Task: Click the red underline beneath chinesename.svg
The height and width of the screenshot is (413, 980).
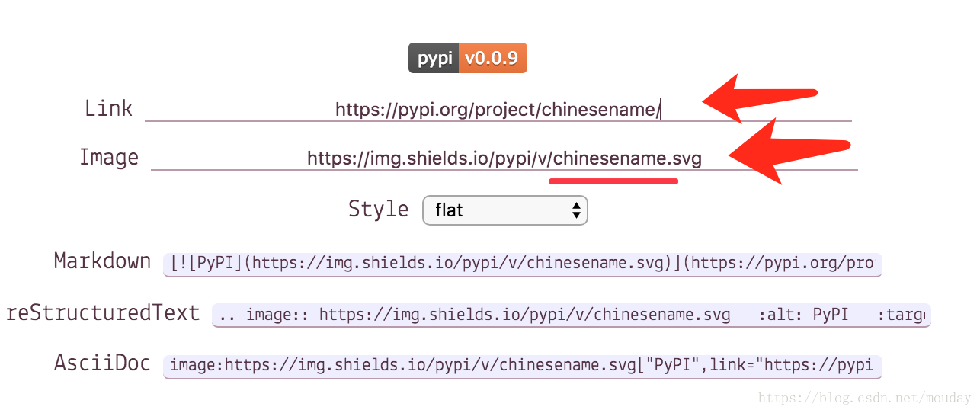Action: (613, 181)
